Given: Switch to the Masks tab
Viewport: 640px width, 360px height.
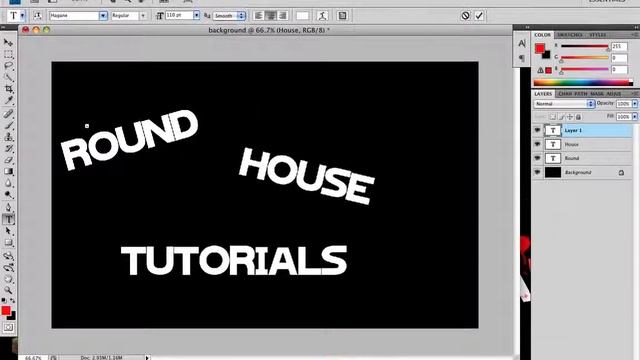Looking at the screenshot, I should (597, 94).
